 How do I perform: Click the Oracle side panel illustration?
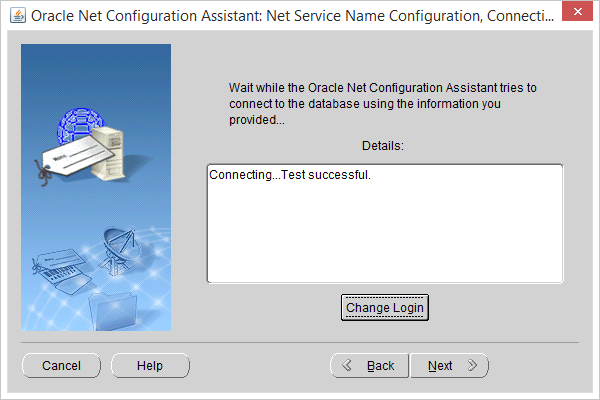[x=96, y=187]
